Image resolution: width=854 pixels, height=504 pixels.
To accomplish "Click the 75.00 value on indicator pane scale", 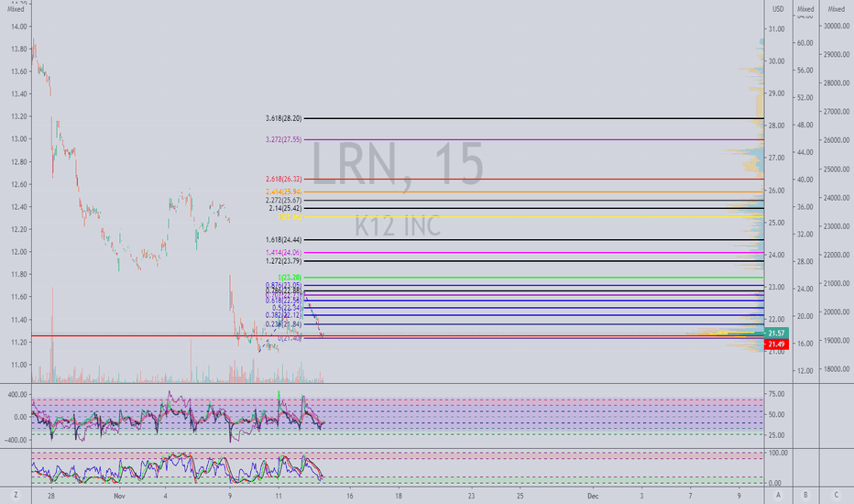I will pos(776,394).
